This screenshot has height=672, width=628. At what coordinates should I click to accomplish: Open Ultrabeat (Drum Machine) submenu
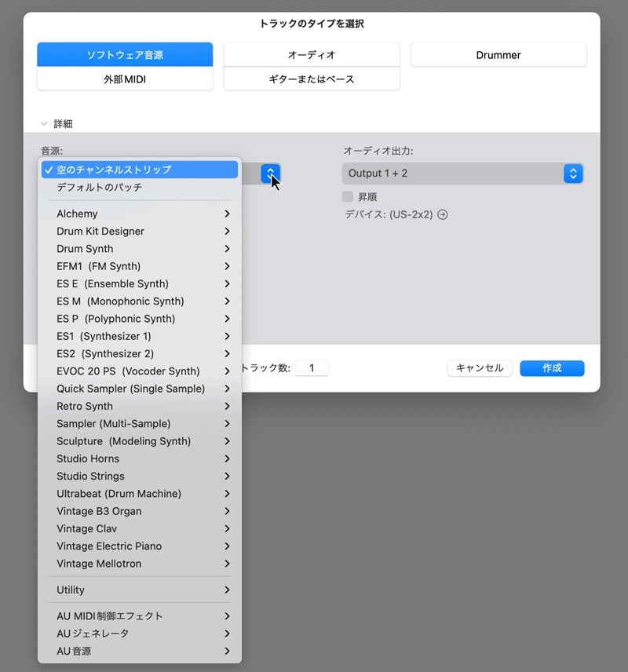119,494
